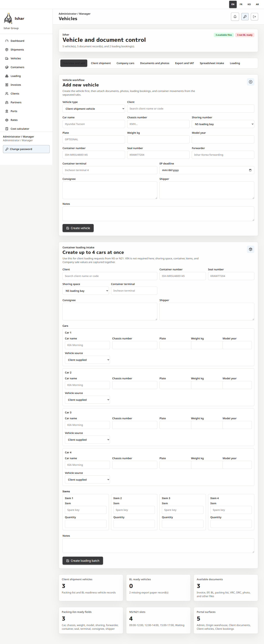Open Vehicle type dropdown
This screenshot has width=264, height=644.
[93, 109]
